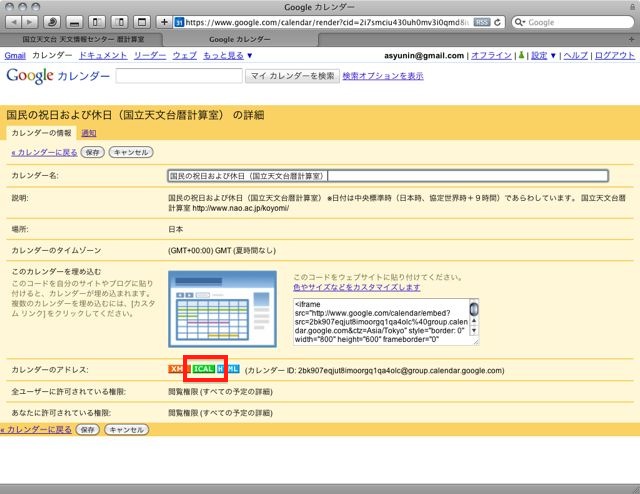The image size is (640, 494).
Task: Click the bottom キャンセル button
Action: (127, 429)
